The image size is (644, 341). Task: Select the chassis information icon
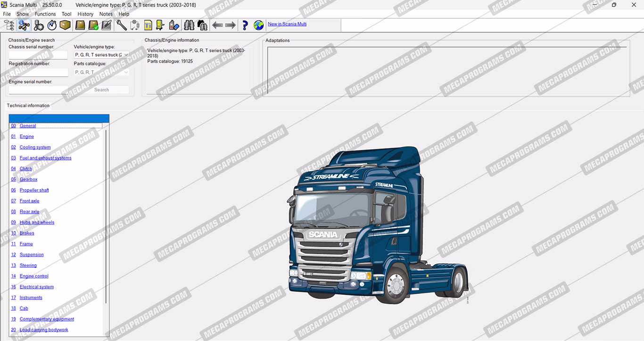24,25
